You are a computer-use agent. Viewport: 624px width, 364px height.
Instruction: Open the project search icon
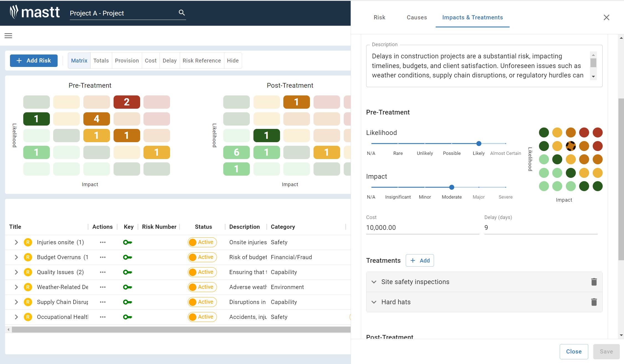(182, 12)
